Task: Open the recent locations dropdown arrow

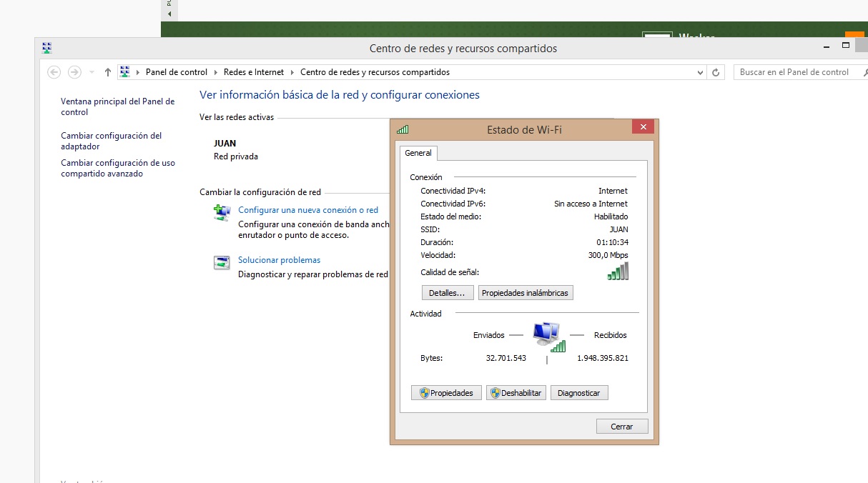Action: (92, 72)
